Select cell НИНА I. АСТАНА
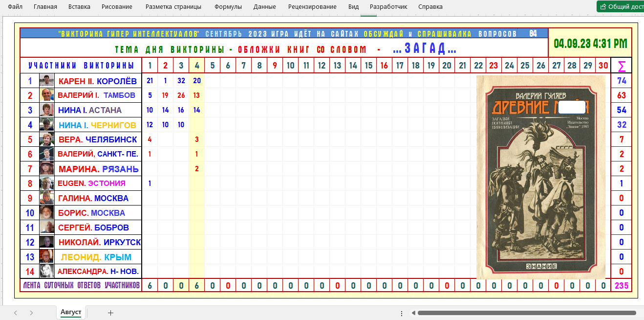This screenshot has width=644, height=320. click(x=98, y=110)
